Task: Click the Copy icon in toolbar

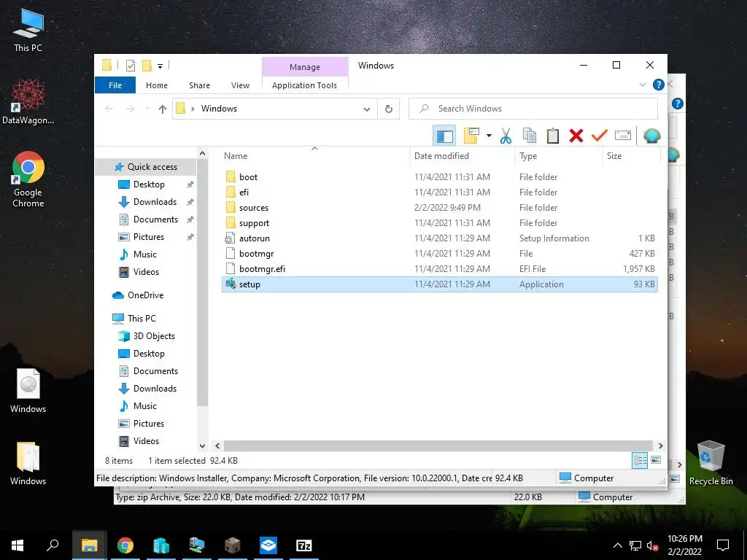Action: (x=530, y=136)
